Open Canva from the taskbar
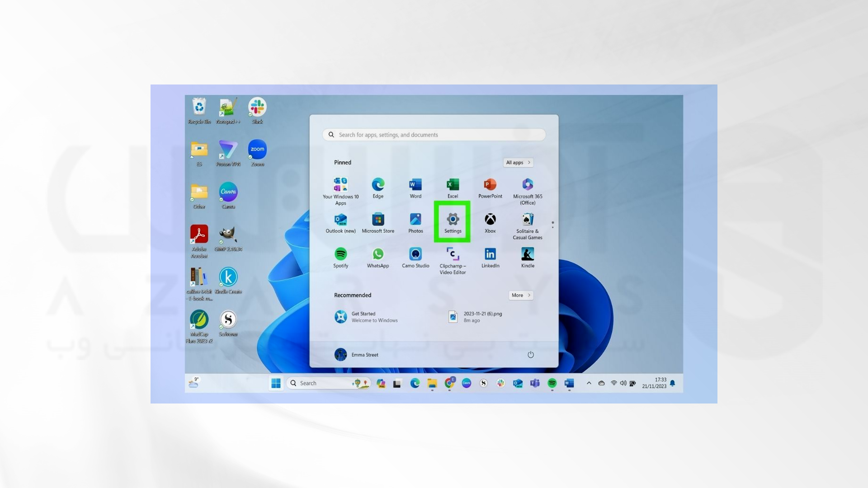Image resolution: width=868 pixels, height=488 pixels. (x=467, y=383)
